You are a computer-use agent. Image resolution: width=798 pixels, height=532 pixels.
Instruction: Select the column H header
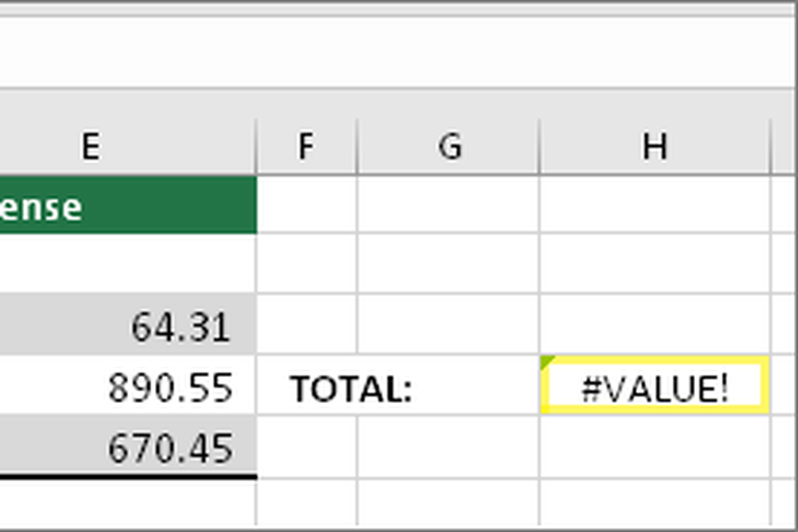(x=655, y=146)
